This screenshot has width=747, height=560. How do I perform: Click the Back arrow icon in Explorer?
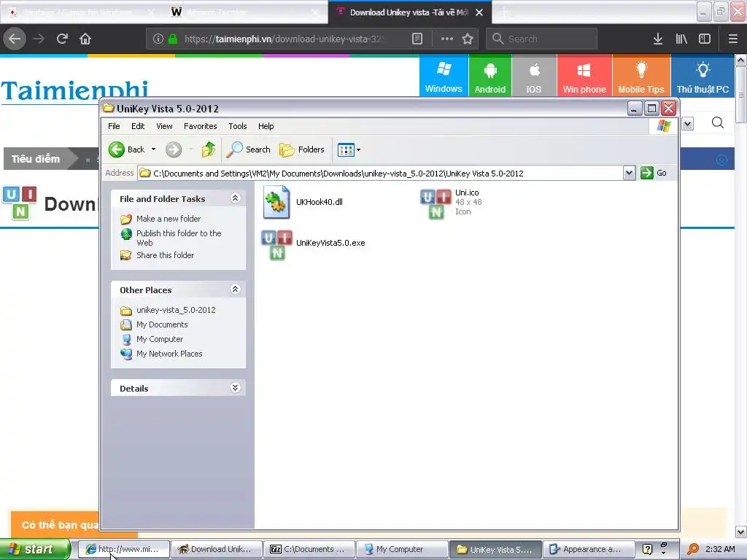116,149
